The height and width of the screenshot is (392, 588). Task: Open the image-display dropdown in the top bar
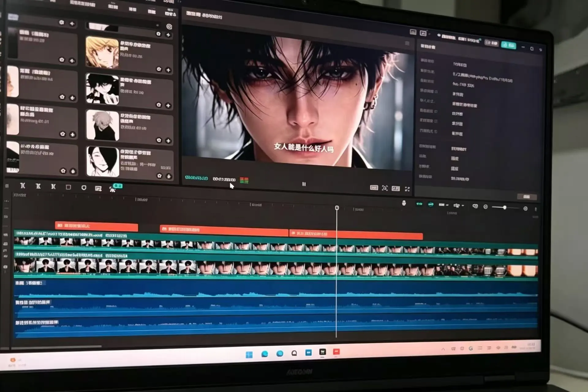[x=424, y=33]
